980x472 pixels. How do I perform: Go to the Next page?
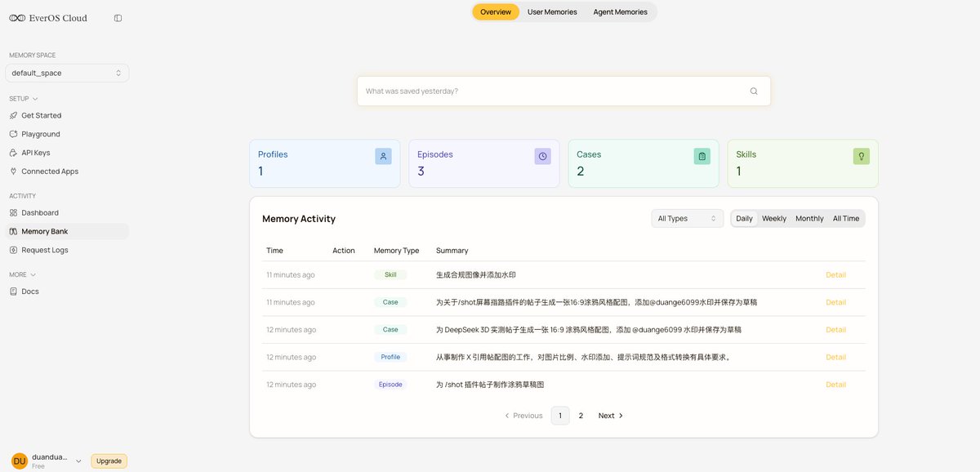pos(611,416)
